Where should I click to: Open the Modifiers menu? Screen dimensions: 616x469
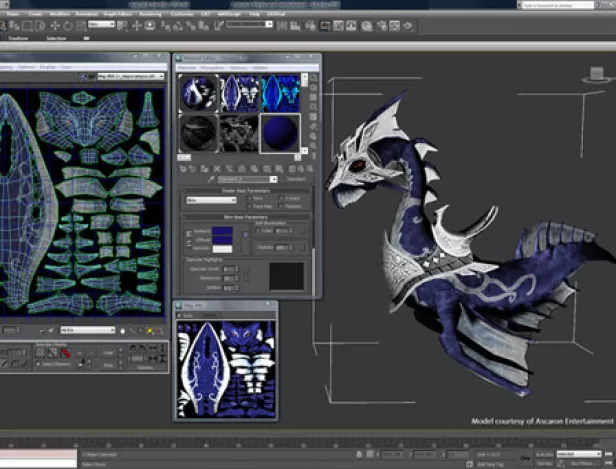coord(60,14)
